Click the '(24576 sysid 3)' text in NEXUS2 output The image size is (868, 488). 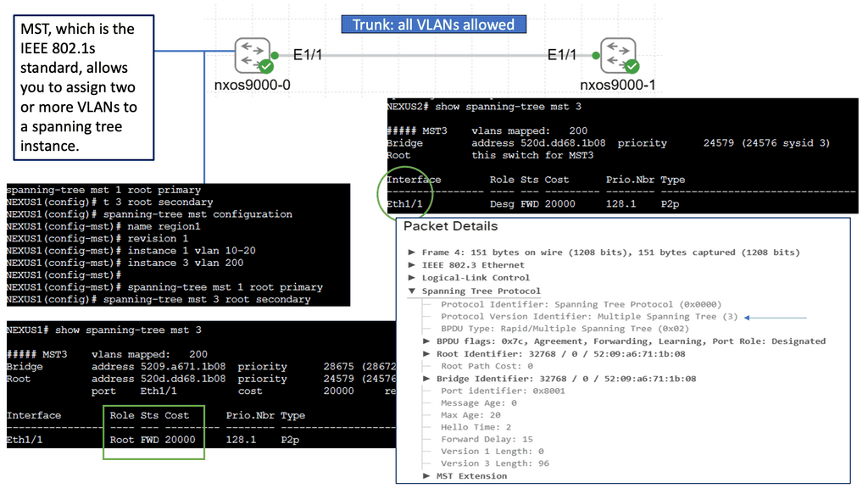(x=787, y=143)
